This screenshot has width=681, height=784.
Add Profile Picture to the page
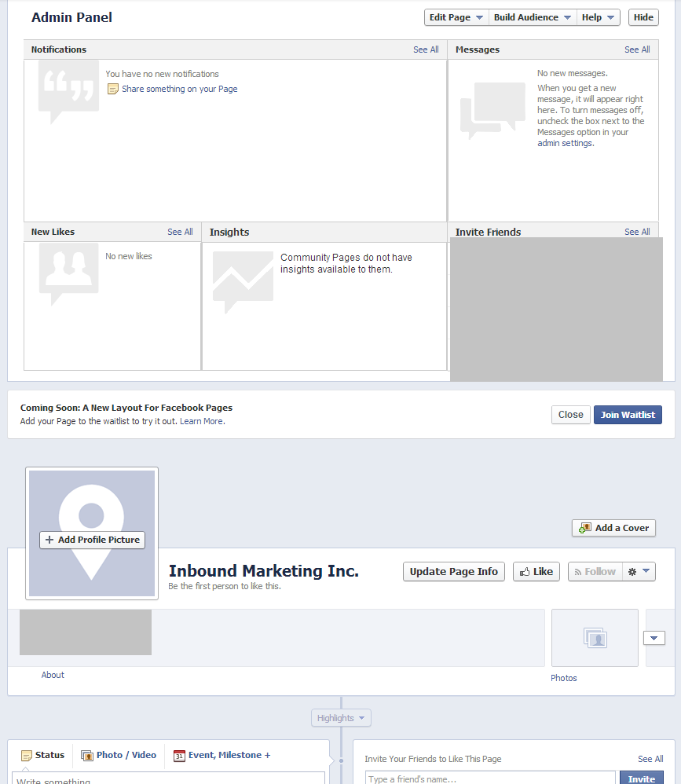(x=92, y=540)
